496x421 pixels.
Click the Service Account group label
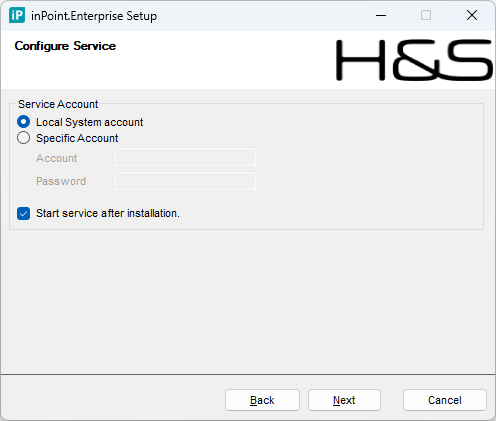pyautogui.click(x=58, y=104)
